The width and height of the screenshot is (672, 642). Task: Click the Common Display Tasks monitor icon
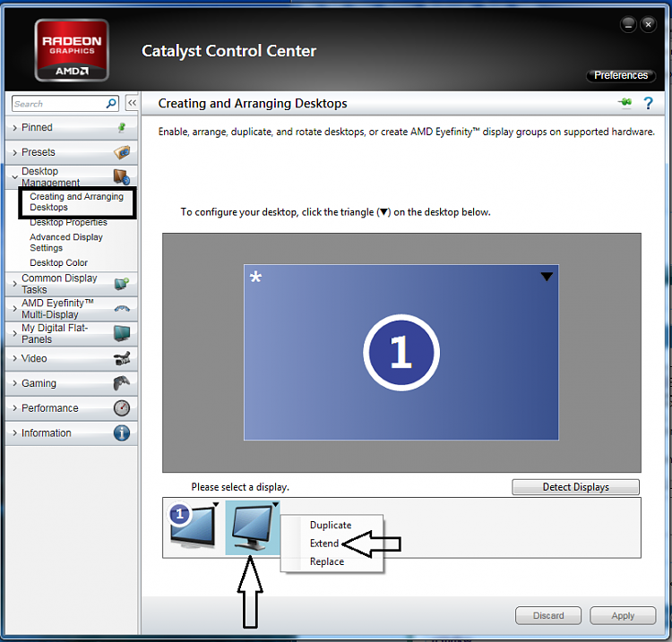pyautogui.click(x=122, y=284)
